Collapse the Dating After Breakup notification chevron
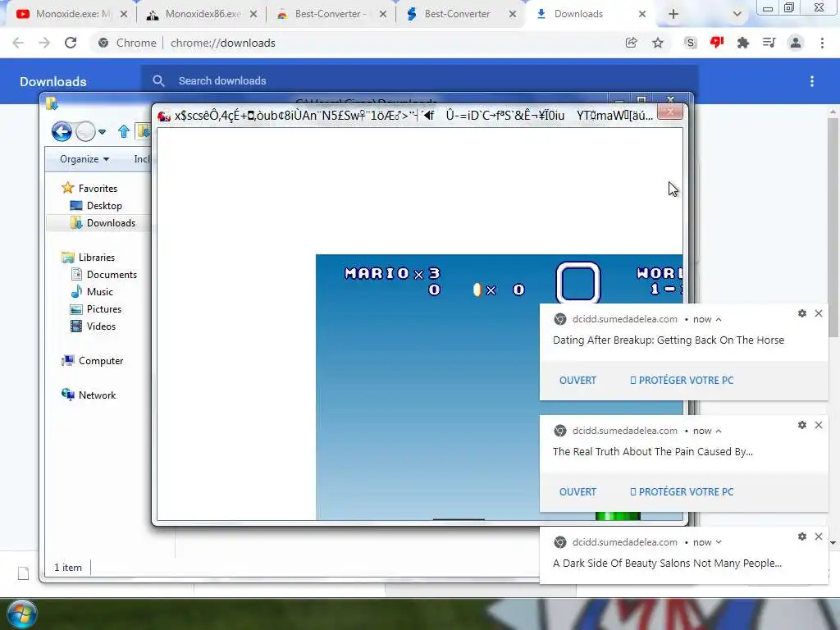 coord(719,319)
